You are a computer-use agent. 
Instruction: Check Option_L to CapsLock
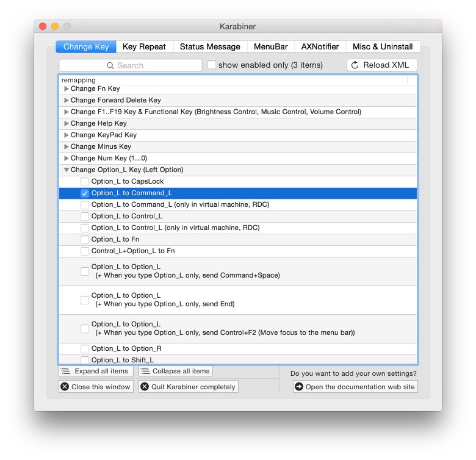(x=85, y=181)
